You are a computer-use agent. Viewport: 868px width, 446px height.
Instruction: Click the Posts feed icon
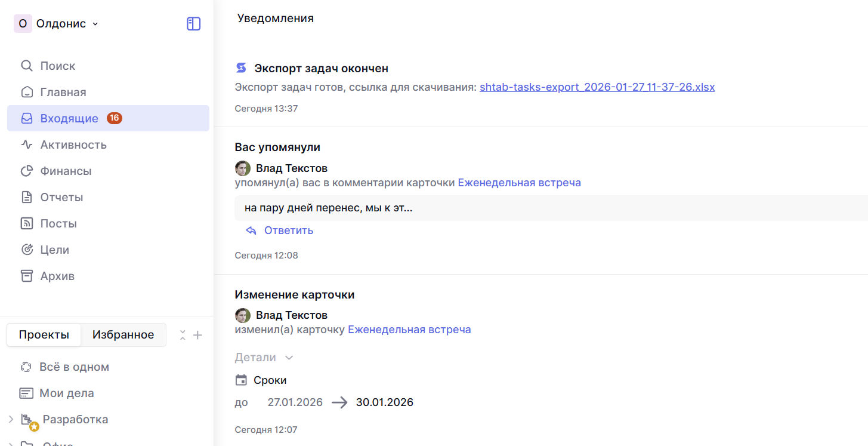27,223
